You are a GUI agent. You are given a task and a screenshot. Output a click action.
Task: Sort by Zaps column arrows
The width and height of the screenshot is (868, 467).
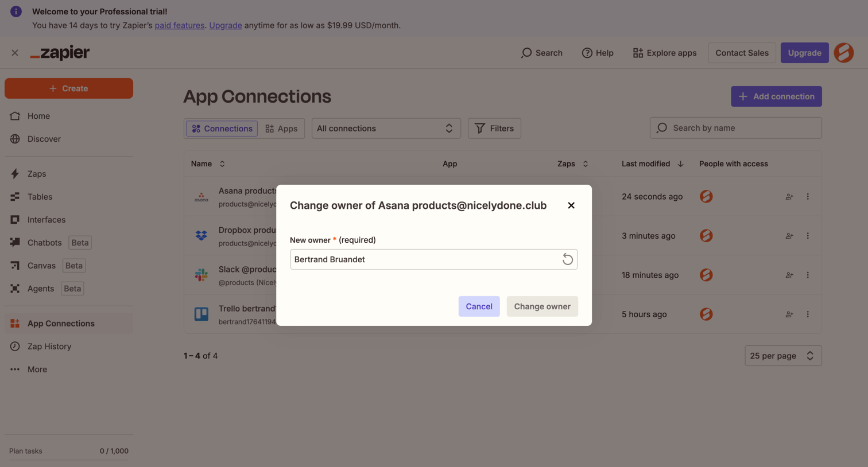(x=586, y=164)
